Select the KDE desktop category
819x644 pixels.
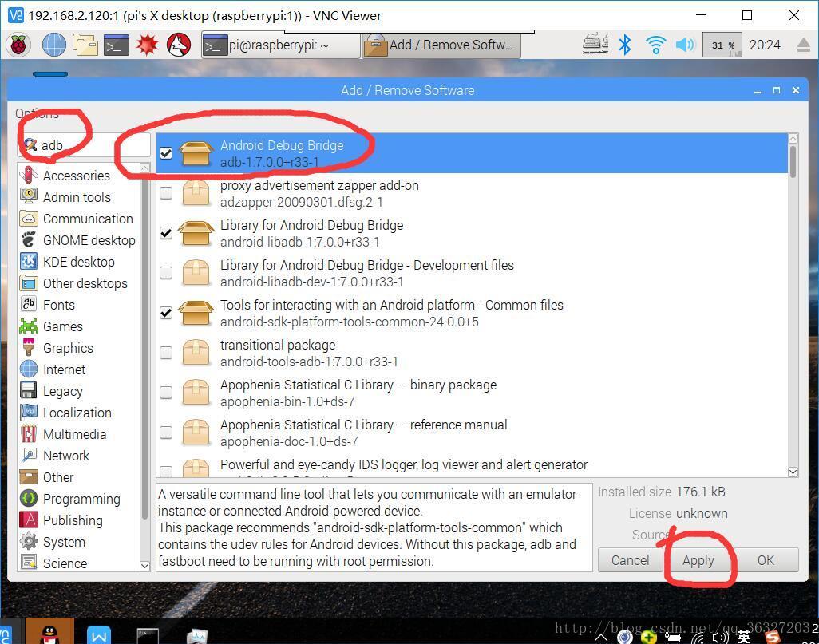point(78,262)
